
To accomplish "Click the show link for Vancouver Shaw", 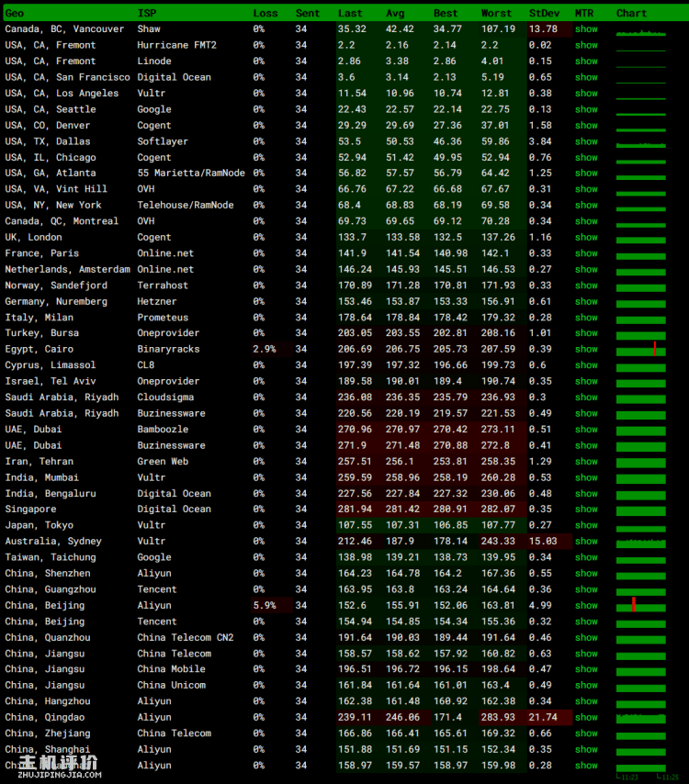I will coord(586,29).
